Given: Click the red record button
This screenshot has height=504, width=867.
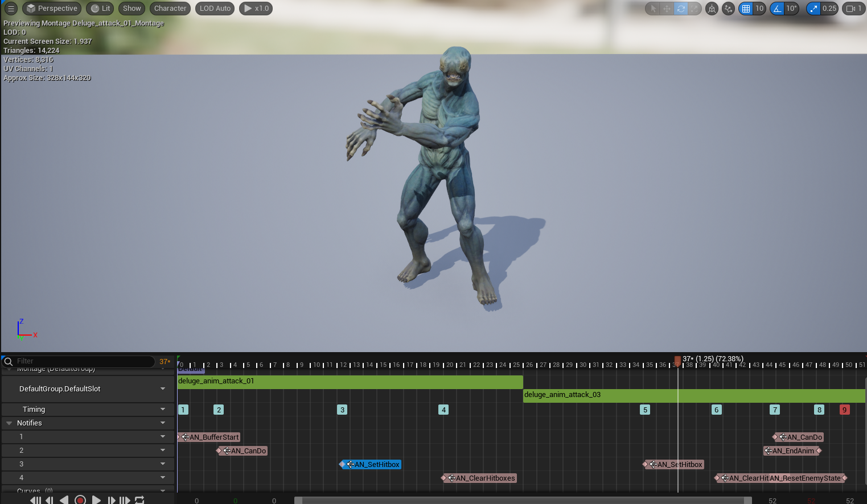Looking at the screenshot, I should pyautogui.click(x=80, y=500).
